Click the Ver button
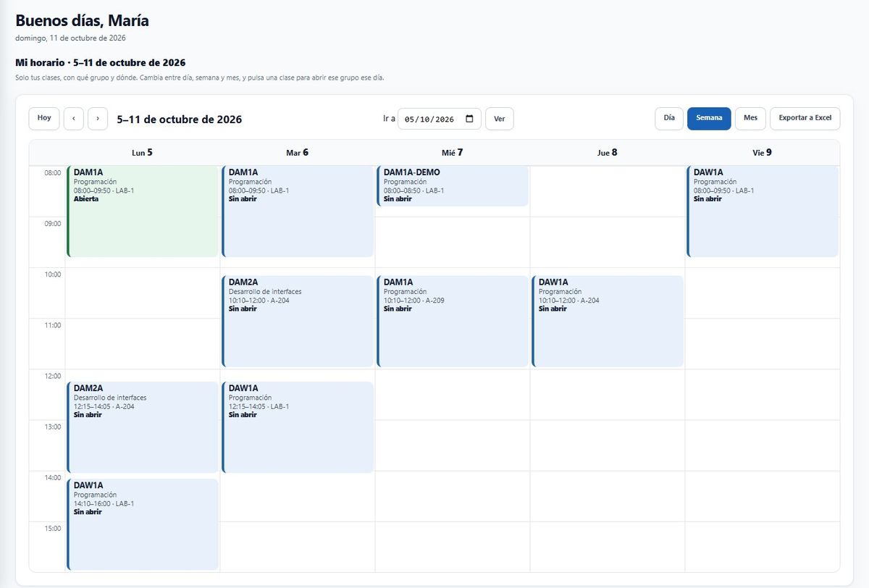The width and height of the screenshot is (869, 588). [500, 119]
